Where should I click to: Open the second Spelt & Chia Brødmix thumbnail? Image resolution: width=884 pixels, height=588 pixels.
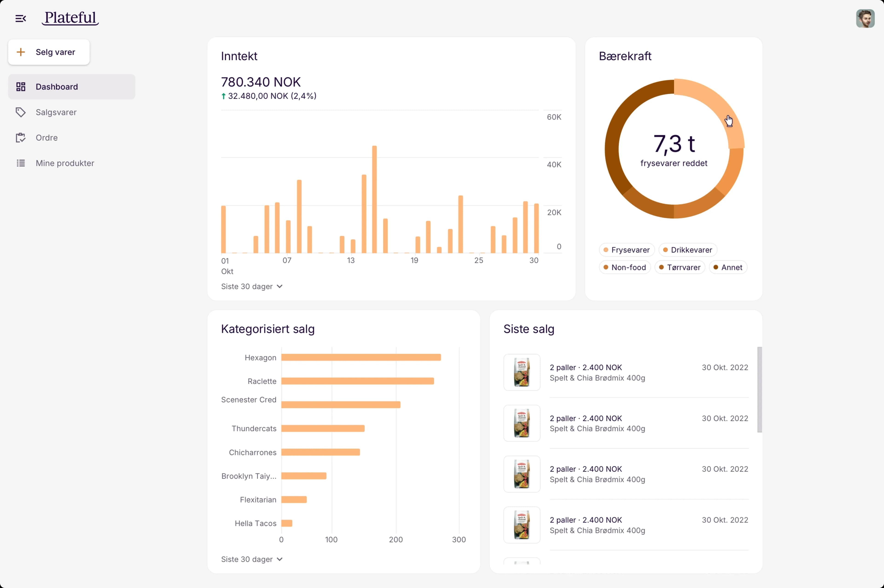[x=522, y=423]
